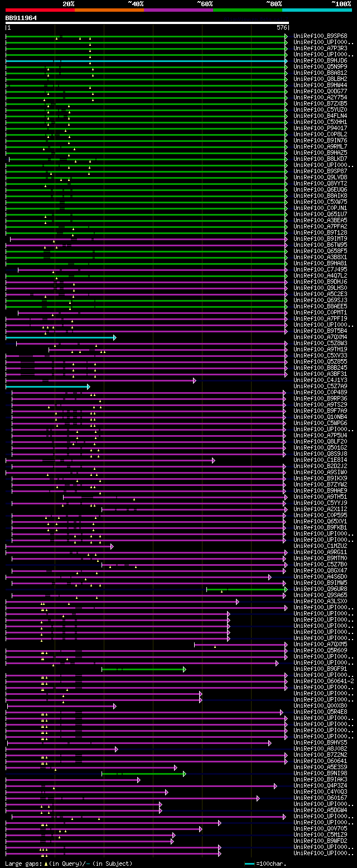Click the cyan alignment bar of UniRef100_C5Z7A9
Viewport: 357px width, 868px height.
47,386
